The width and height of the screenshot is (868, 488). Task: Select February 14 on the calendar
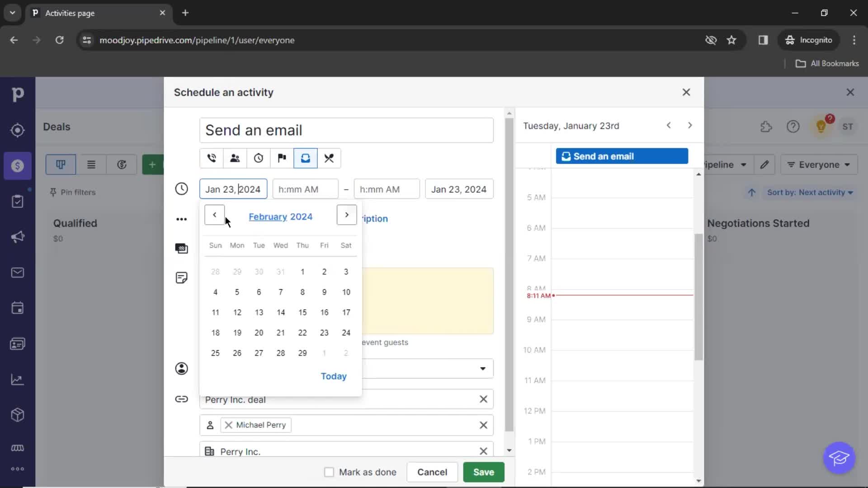[x=280, y=312]
